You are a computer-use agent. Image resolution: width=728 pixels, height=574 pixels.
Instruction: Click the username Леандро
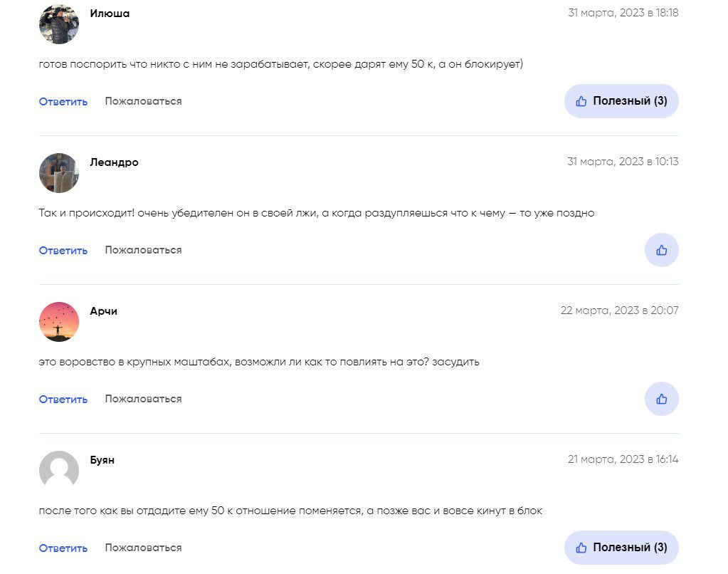[x=114, y=162]
